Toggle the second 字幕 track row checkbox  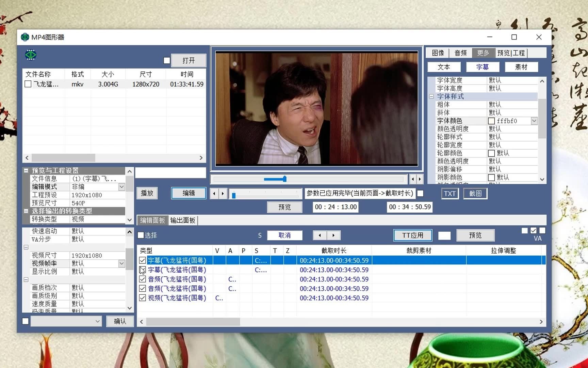click(x=143, y=270)
